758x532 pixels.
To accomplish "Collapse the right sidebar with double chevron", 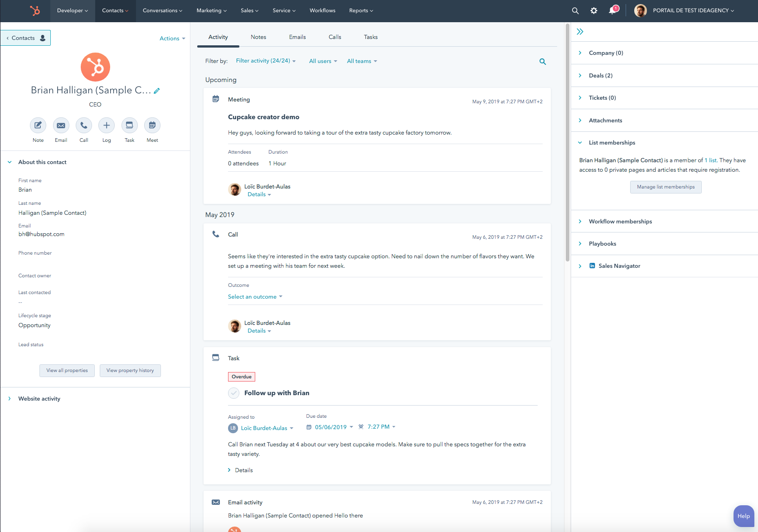I will (x=580, y=32).
